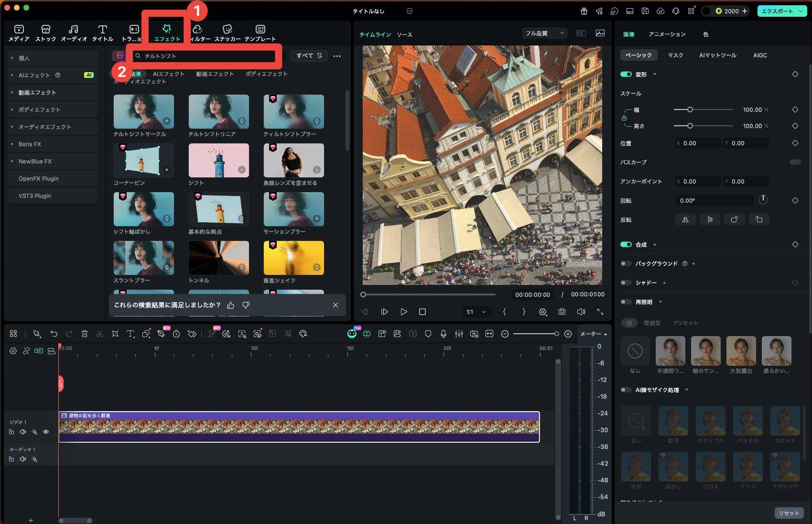Image resolution: width=812 pixels, height=524 pixels.
Task: Switch to the ソース preview tab
Action: tap(404, 34)
